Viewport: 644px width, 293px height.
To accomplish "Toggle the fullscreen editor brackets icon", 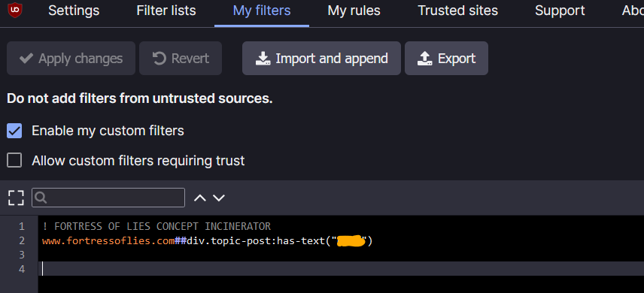I will pyautogui.click(x=16, y=198).
